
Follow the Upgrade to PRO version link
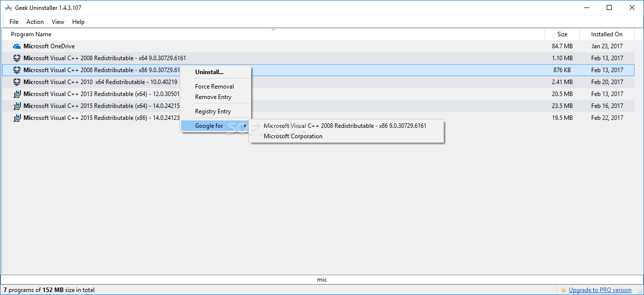600,290
